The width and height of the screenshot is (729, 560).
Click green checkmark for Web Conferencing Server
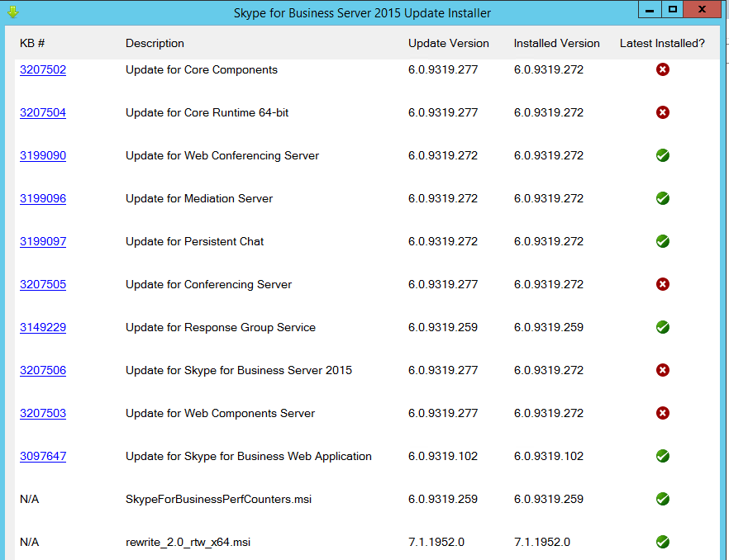click(662, 155)
